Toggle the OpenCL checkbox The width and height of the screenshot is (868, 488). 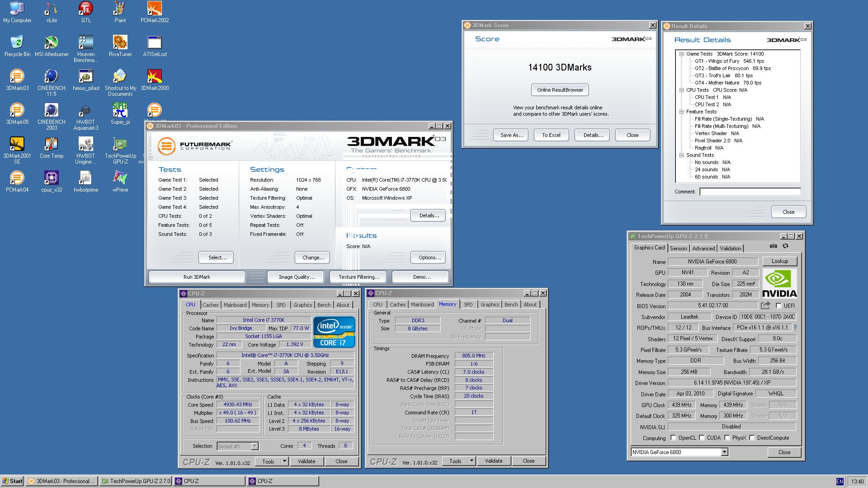(x=673, y=437)
